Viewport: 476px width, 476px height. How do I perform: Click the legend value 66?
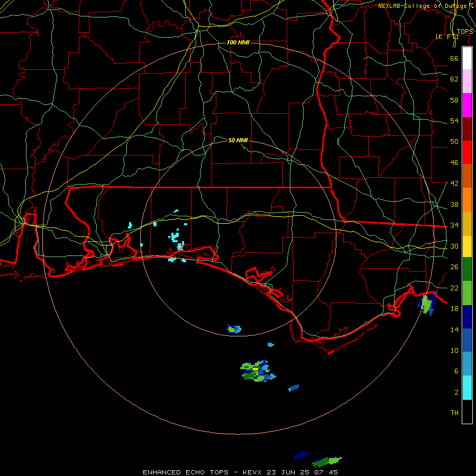pyautogui.click(x=454, y=59)
